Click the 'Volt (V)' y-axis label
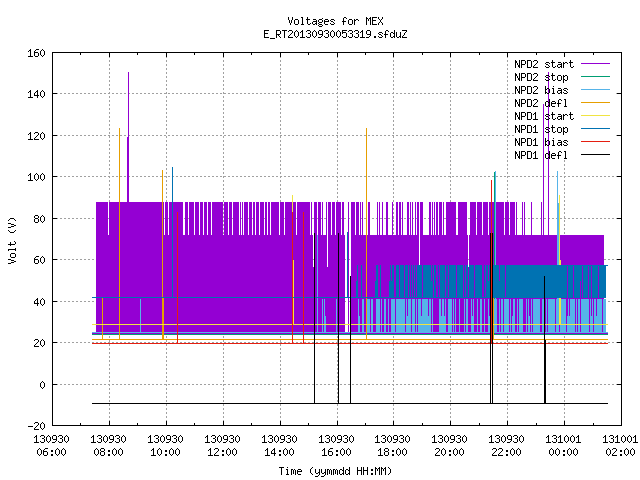 click(x=13, y=241)
